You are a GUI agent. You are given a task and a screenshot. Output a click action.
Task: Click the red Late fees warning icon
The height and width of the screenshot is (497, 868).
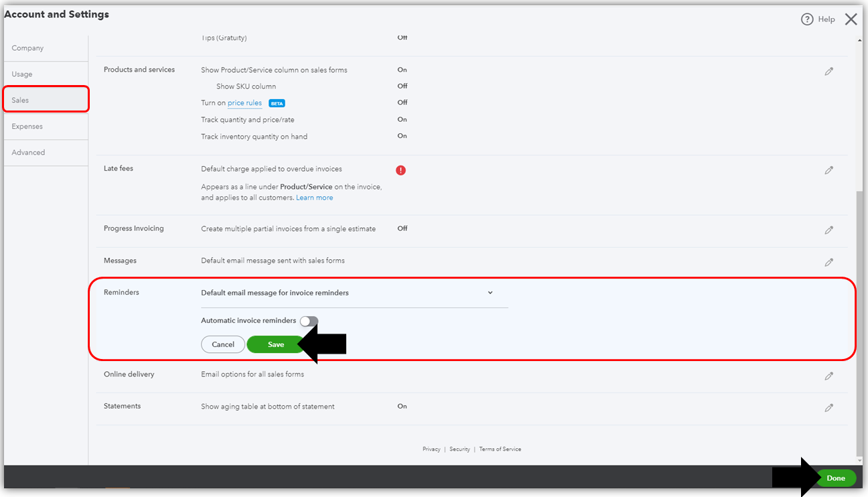coord(401,170)
